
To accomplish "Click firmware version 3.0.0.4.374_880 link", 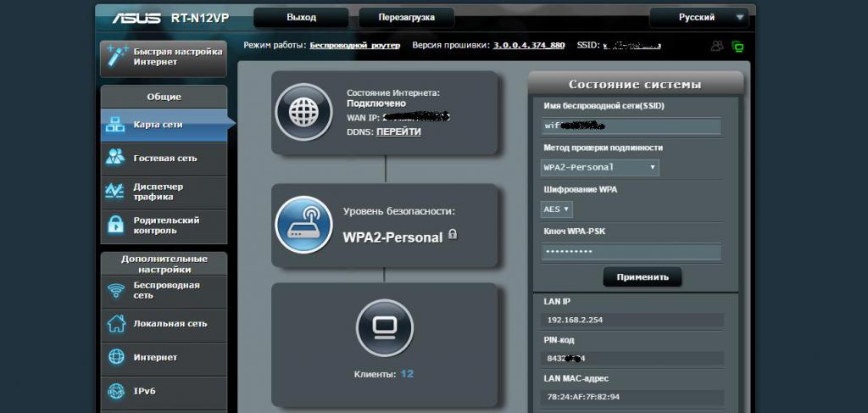I will coord(529,46).
